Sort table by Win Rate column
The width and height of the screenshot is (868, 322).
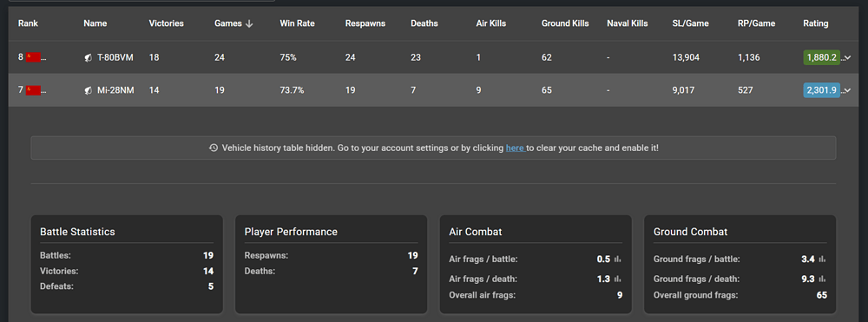(x=297, y=23)
